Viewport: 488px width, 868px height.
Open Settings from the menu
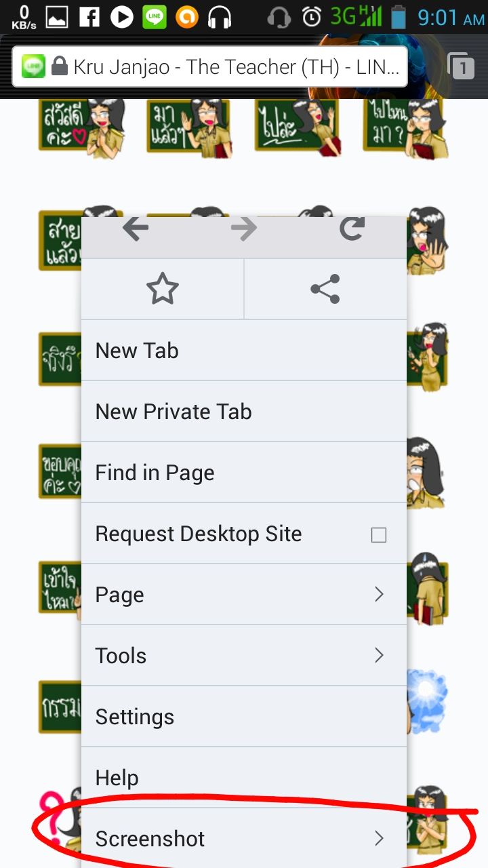[244, 717]
